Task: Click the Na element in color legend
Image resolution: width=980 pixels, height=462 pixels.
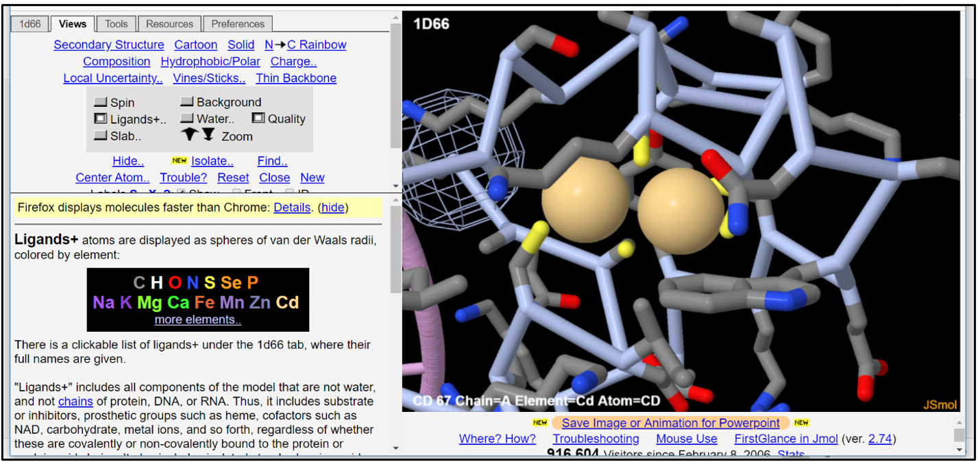Action: [104, 302]
